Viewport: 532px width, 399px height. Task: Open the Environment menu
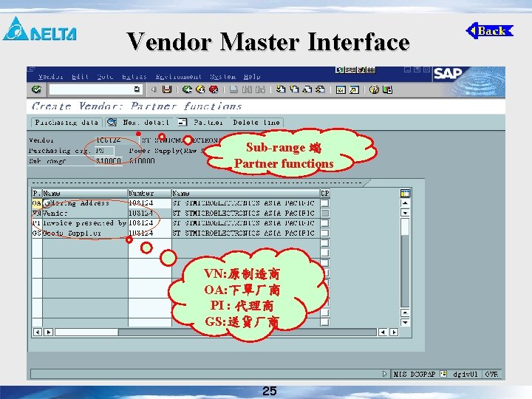click(x=179, y=77)
